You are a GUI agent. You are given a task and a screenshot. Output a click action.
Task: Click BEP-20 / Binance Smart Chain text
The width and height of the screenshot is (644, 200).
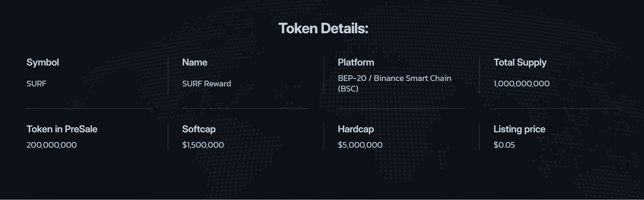pyautogui.click(x=394, y=78)
